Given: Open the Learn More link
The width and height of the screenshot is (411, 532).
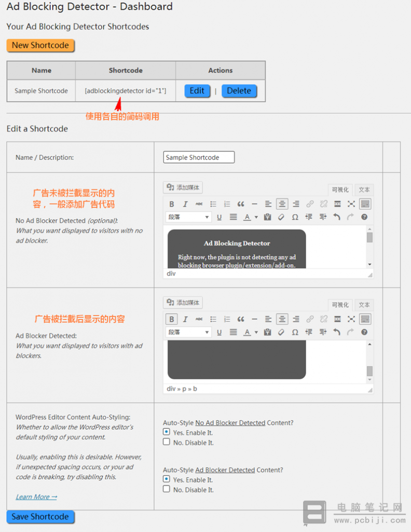Looking at the screenshot, I should tap(36, 497).
